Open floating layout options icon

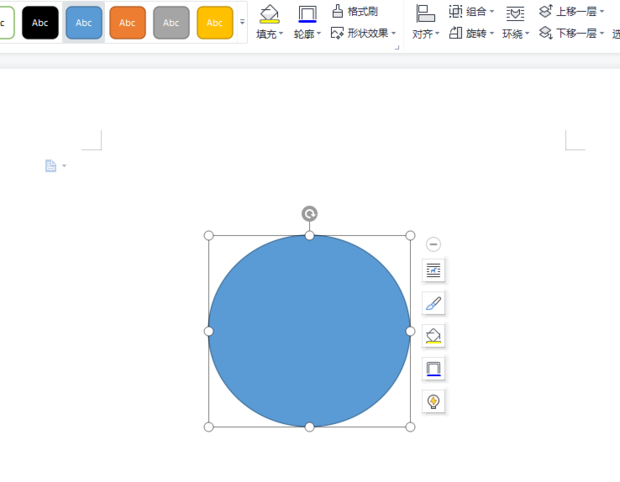pos(433,270)
